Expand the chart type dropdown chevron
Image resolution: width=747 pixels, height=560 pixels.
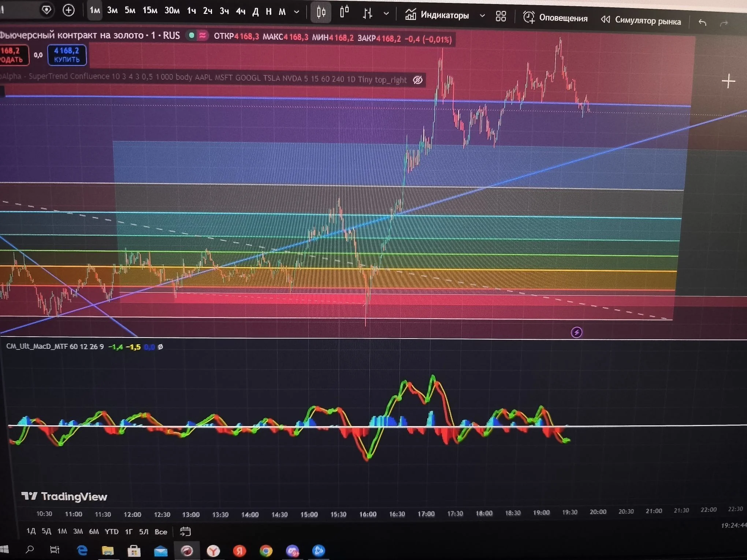[x=386, y=14]
